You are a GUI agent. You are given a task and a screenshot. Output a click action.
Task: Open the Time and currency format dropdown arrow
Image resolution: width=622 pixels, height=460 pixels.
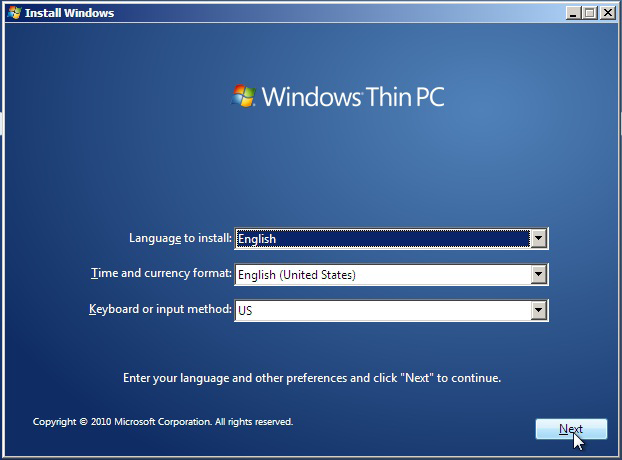click(539, 274)
